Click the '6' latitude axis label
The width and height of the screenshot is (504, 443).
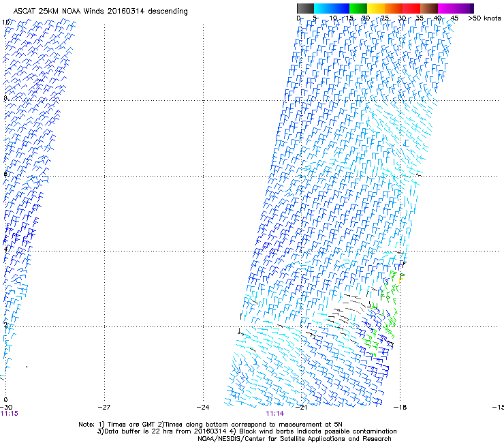pyautogui.click(x=5, y=174)
